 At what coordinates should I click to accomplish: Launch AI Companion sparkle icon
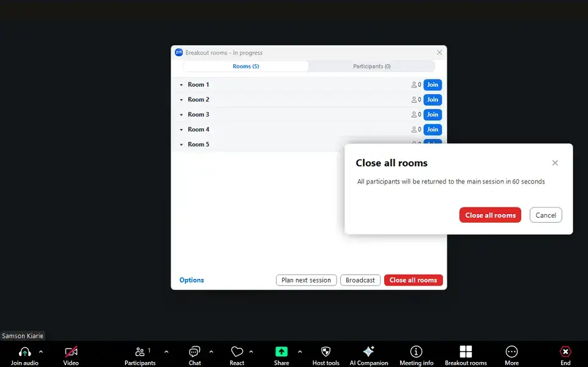[368, 352]
